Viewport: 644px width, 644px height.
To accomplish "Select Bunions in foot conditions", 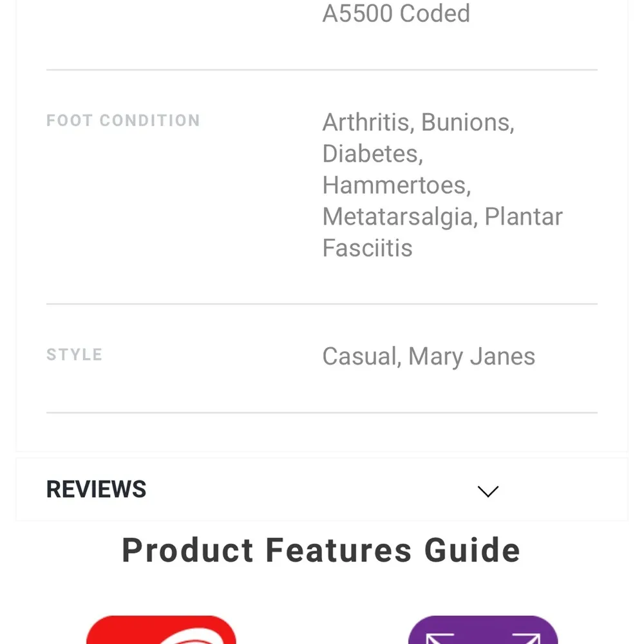I will tap(468, 122).
